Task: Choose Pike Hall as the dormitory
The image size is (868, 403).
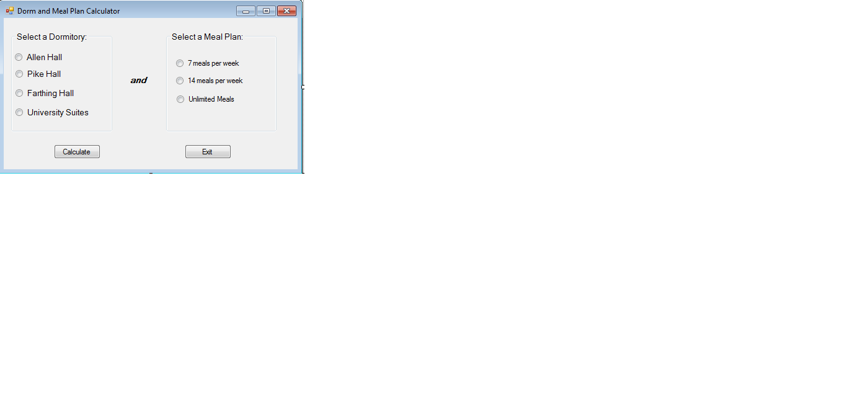Action: tap(19, 74)
